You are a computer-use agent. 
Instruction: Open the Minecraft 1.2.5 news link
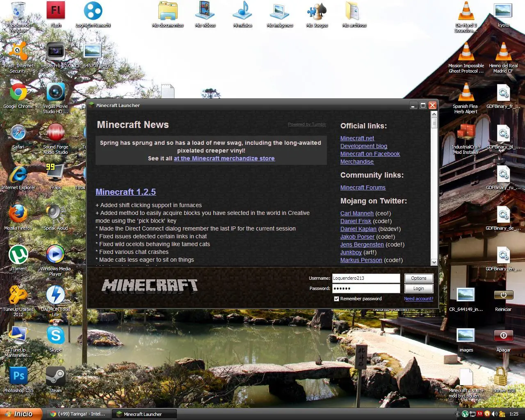[x=126, y=192]
